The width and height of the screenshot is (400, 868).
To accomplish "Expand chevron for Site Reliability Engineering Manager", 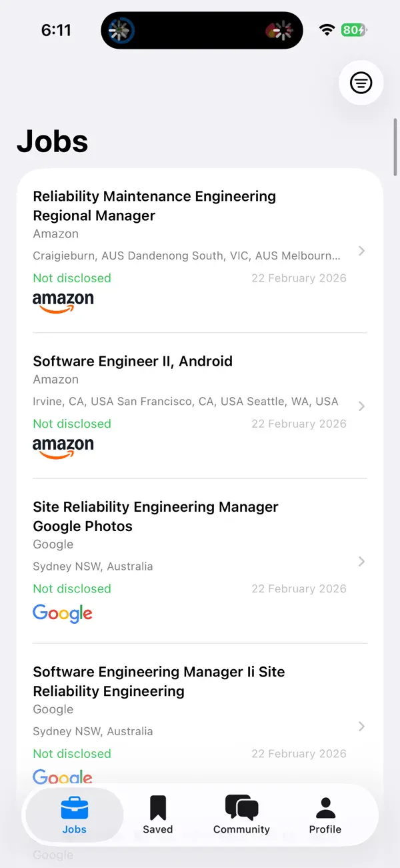I will (x=361, y=561).
